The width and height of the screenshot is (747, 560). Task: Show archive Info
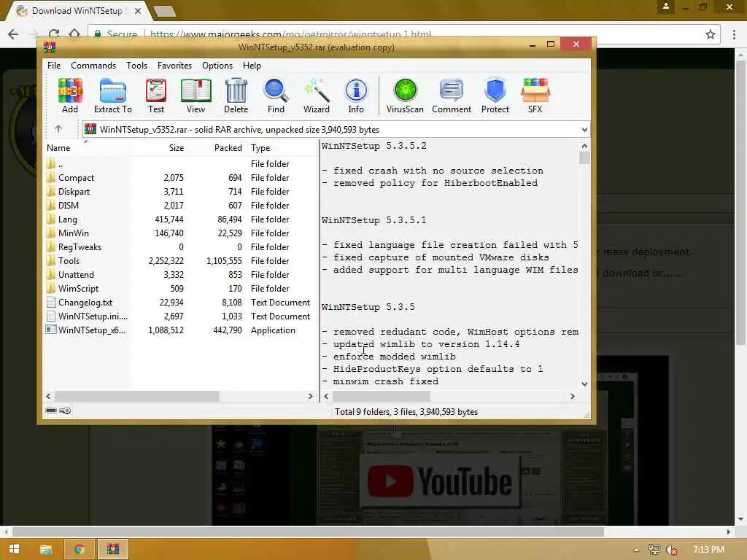point(356,96)
